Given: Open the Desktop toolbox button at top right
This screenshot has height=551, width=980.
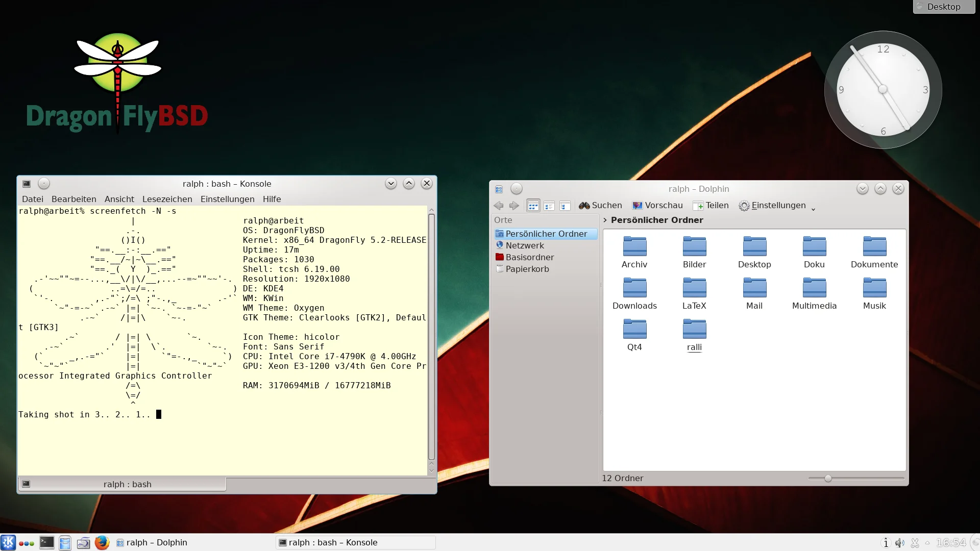Looking at the screenshot, I should [944, 7].
